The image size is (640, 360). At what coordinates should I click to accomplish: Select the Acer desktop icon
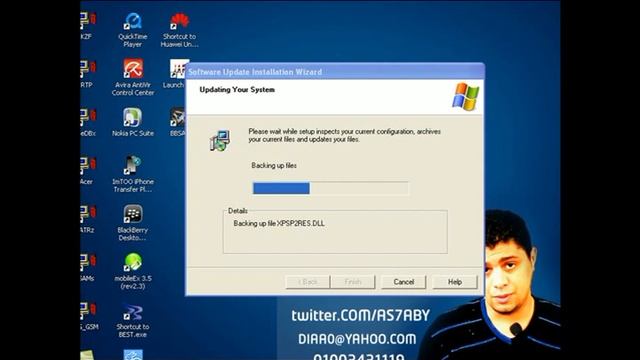point(87,171)
